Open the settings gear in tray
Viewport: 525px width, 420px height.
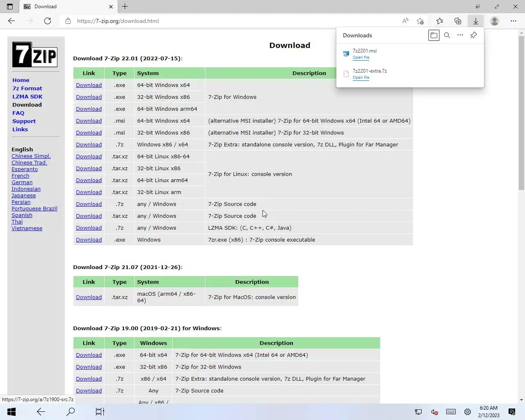(468, 412)
